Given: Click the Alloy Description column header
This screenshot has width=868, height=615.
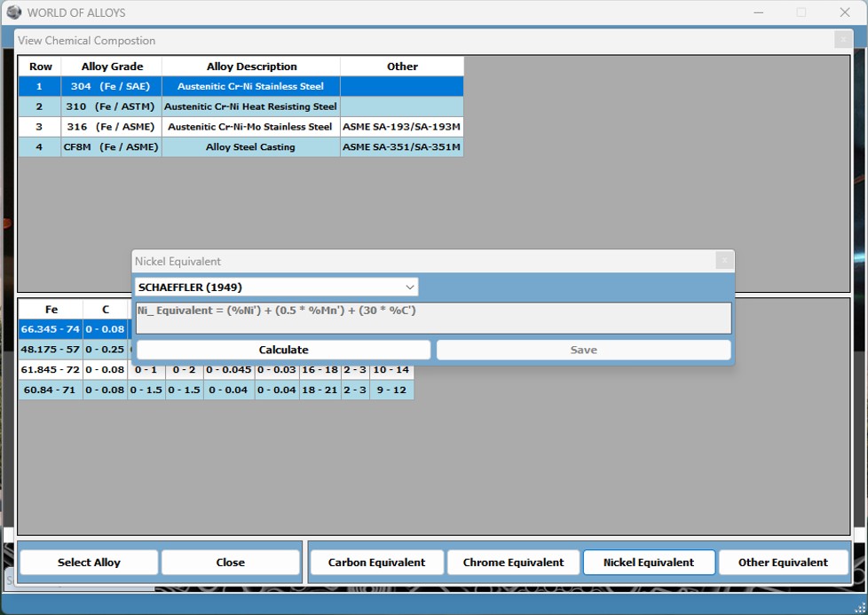Looking at the screenshot, I should click(x=251, y=67).
